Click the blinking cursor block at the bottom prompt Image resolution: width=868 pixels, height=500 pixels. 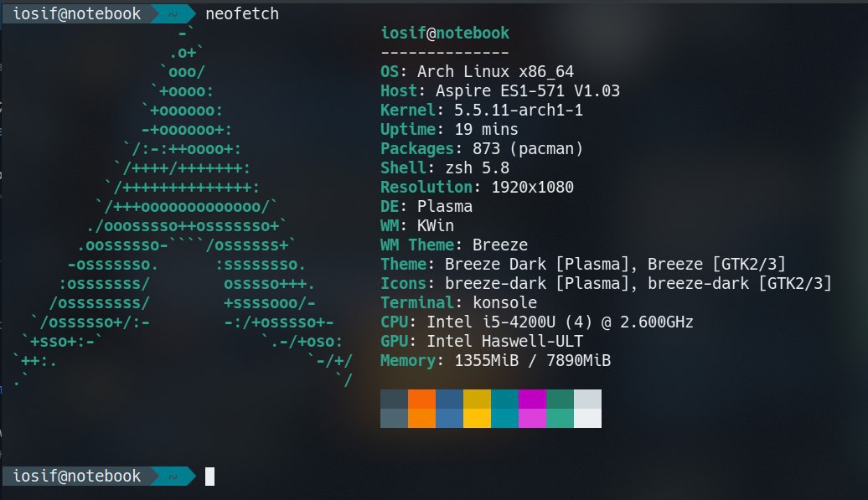(209, 477)
